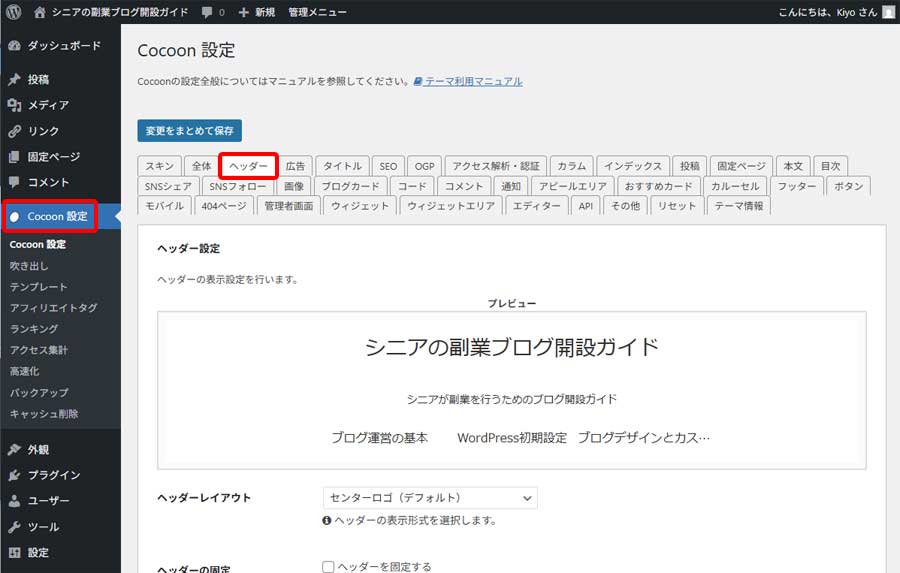Click the site title in header preview
This screenshot has height=573, width=900.
tap(511, 347)
